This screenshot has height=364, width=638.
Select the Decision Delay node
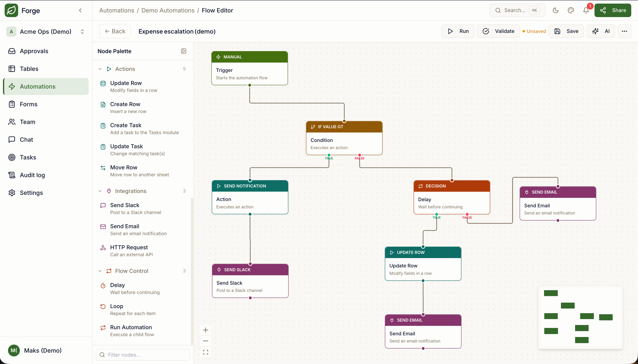452,197
